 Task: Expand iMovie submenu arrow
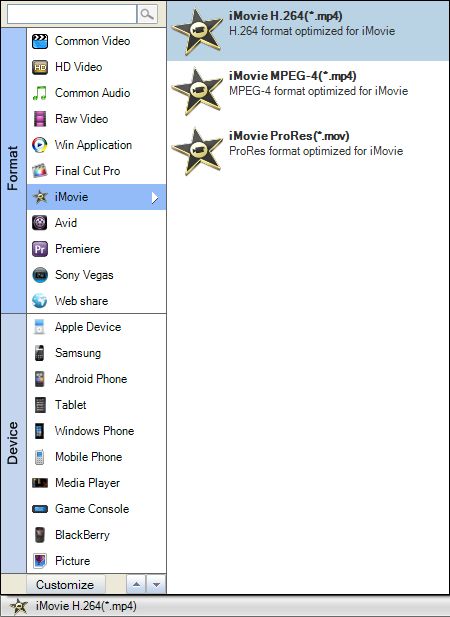coord(155,198)
